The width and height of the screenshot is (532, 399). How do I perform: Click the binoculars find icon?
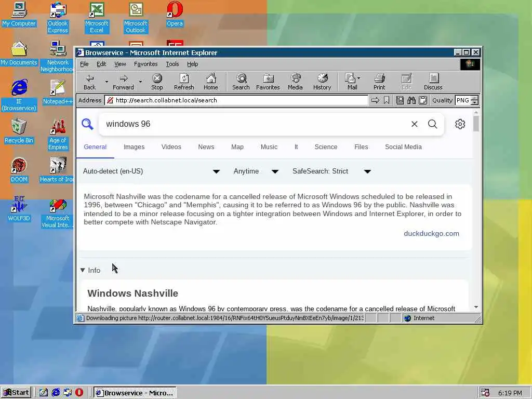pyautogui.click(x=411, y=100)
